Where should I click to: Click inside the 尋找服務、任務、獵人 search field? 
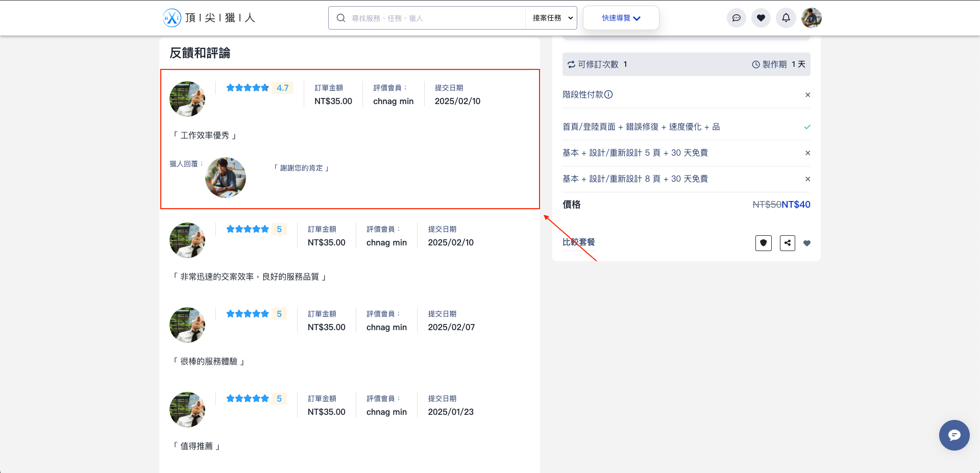click(x=429, y=17)
